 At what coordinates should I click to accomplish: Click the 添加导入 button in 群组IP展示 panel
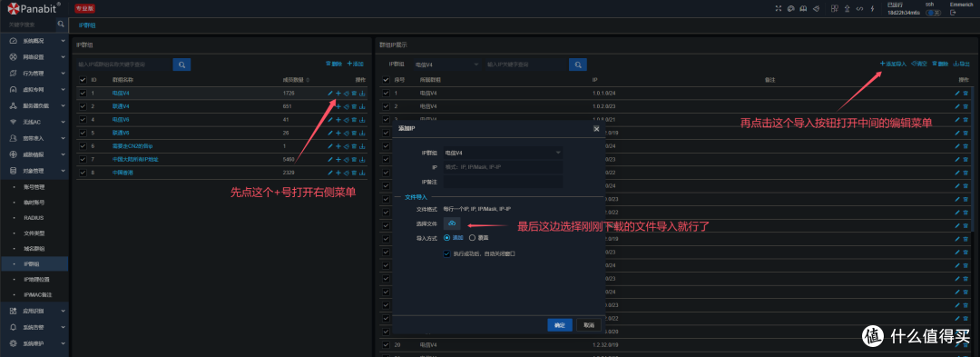click(893, 64)
